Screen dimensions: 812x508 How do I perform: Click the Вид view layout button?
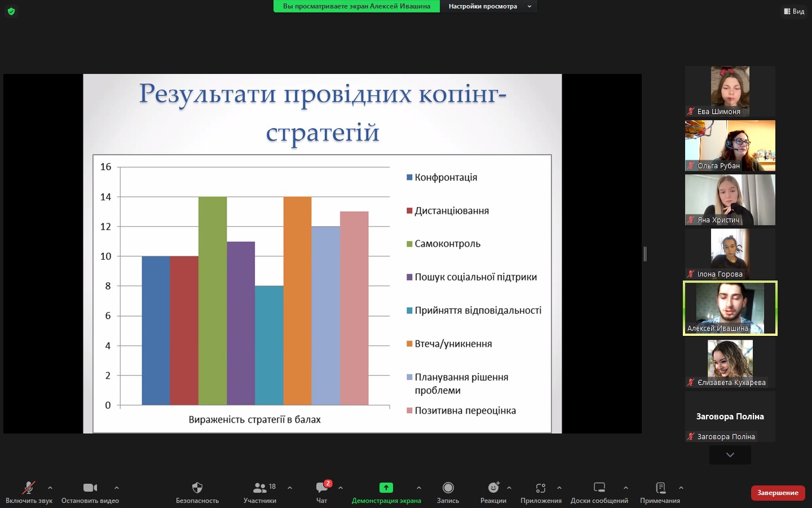[x=794, y=11]
